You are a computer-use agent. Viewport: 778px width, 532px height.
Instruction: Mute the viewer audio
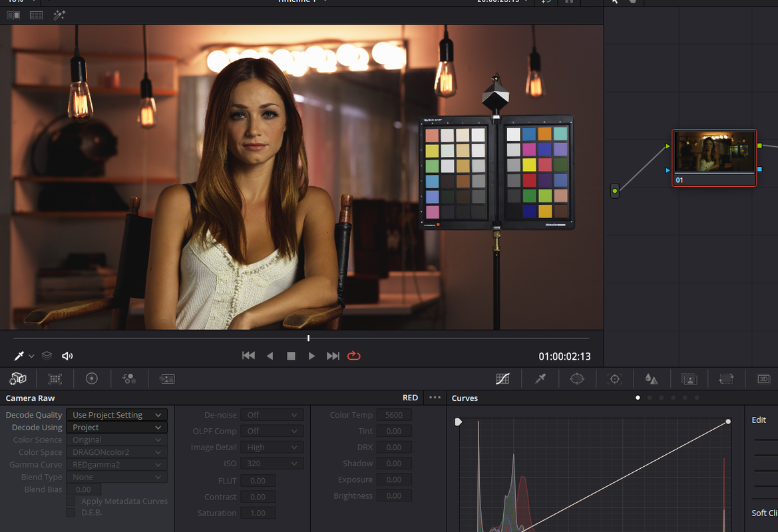coord(67,356)
